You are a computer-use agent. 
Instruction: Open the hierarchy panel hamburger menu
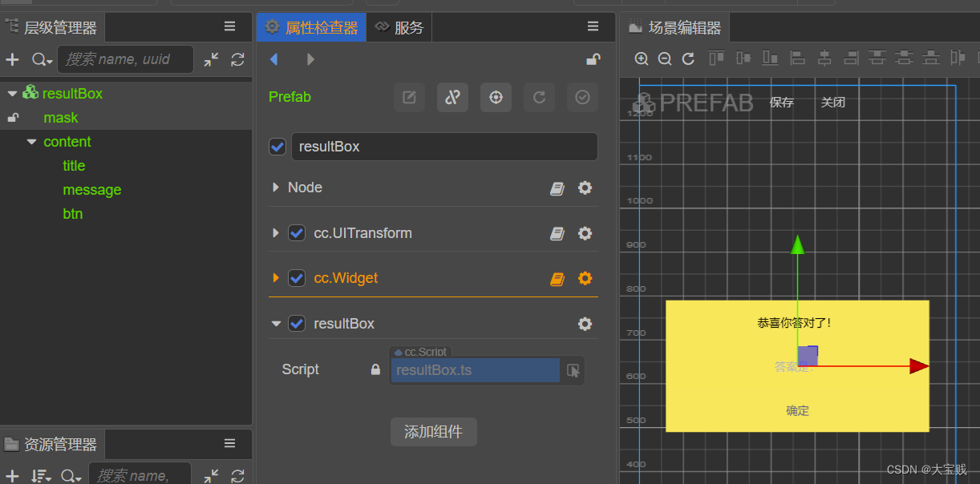[x=229, y=26]
